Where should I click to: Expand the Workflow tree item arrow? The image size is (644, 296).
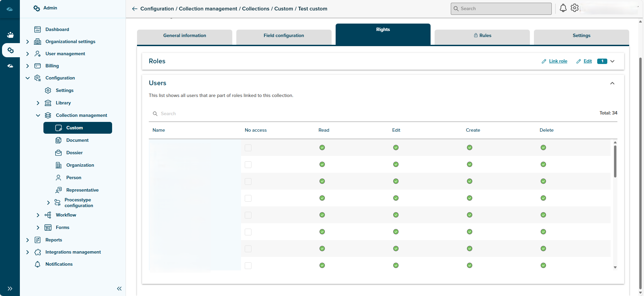click(38, 215)
